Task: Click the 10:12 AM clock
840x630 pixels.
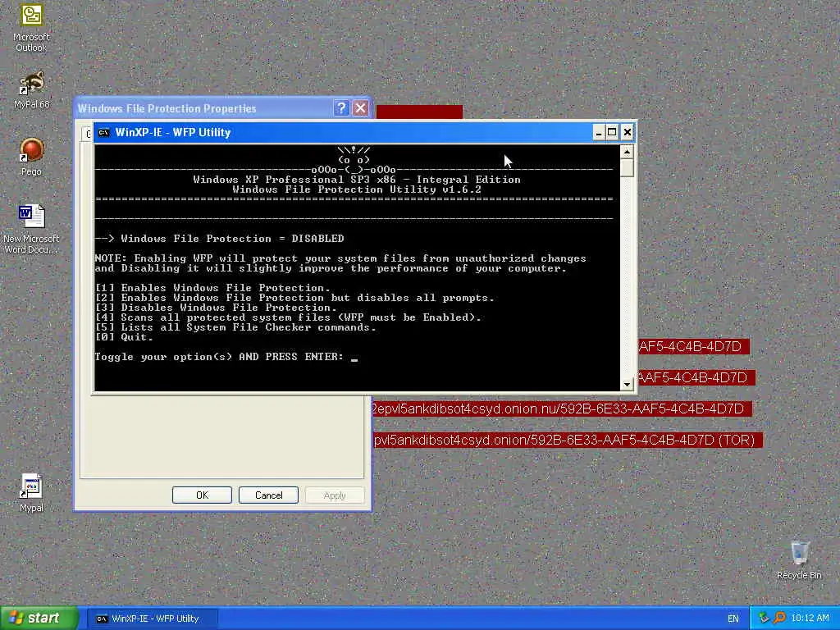Action: click(810, 619)
